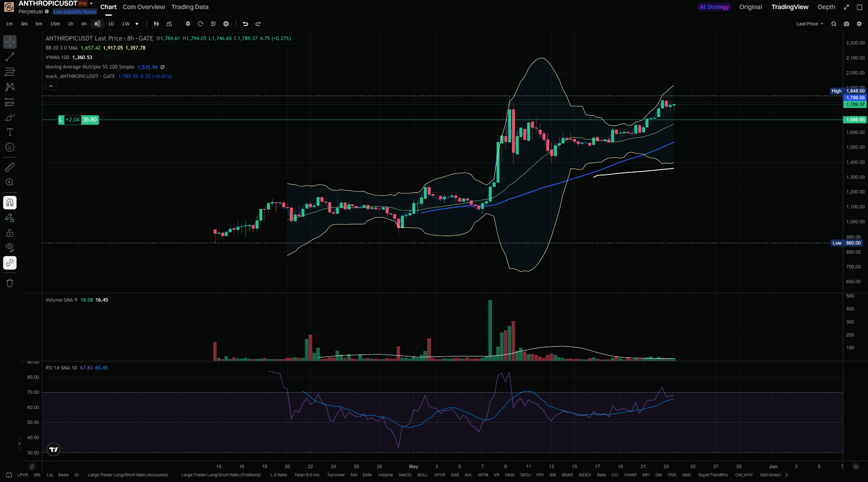Open the Coin Overview tab
The height and width of the screenshot is (482, 868).
coord(144,7)
